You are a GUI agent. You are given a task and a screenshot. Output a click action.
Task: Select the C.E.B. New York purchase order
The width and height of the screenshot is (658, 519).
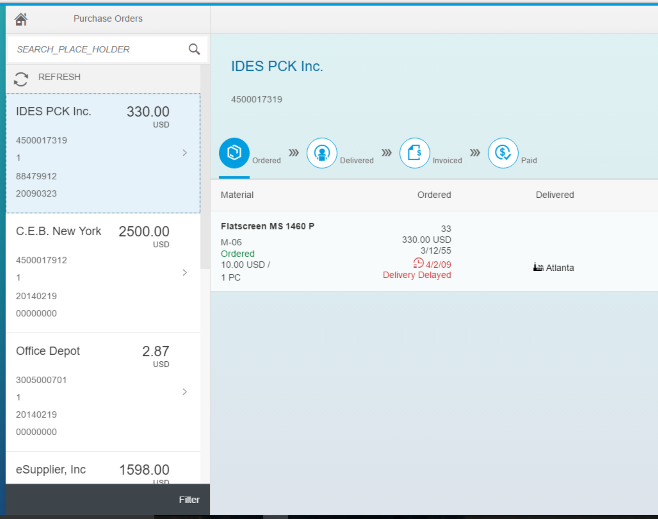103,273
